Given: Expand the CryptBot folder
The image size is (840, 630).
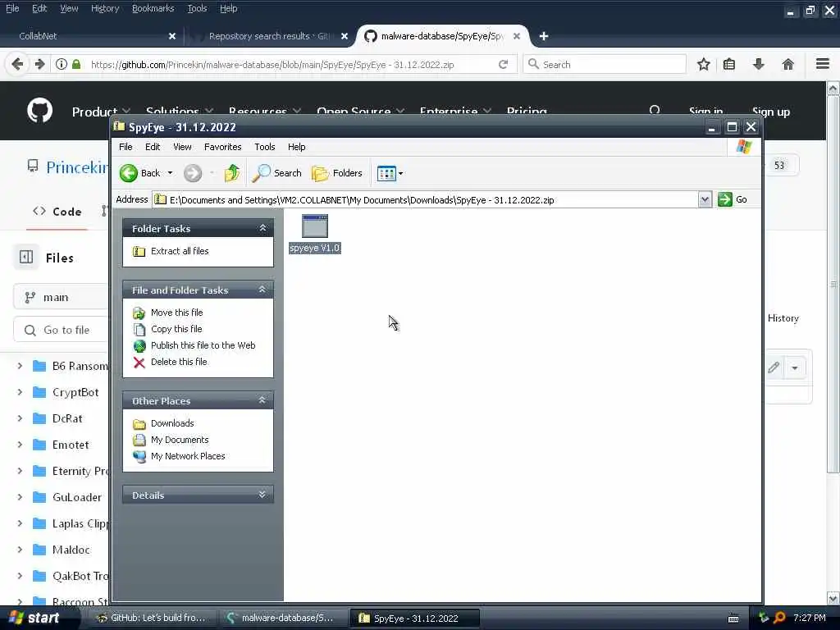Looking at the screenshot, I should [20, 392].
